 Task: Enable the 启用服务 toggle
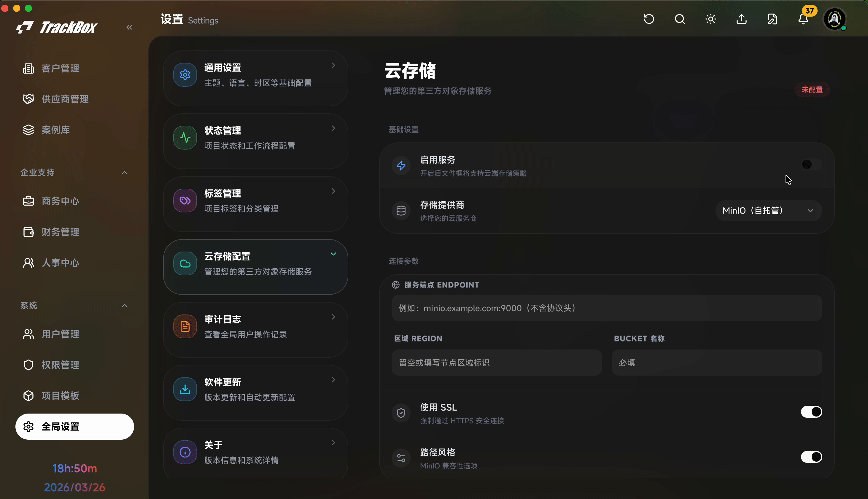(x=811, y=165)
